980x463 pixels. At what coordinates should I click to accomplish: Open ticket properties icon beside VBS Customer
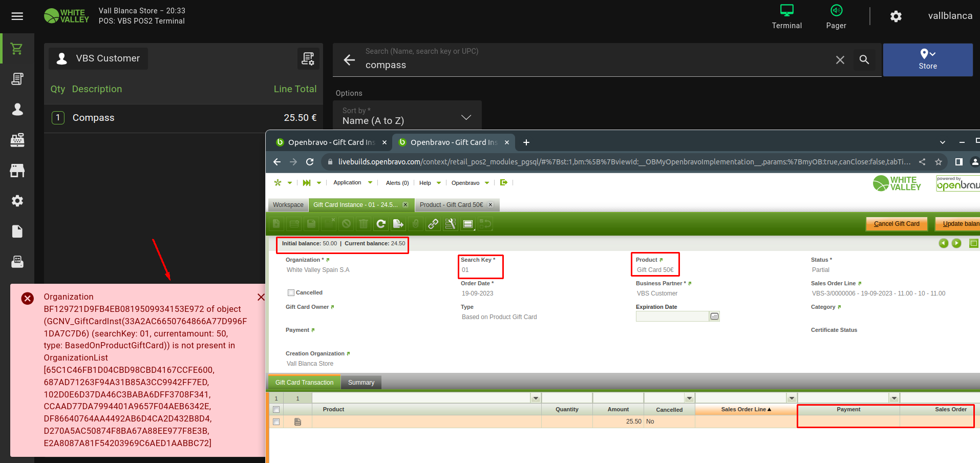(308, 58)
